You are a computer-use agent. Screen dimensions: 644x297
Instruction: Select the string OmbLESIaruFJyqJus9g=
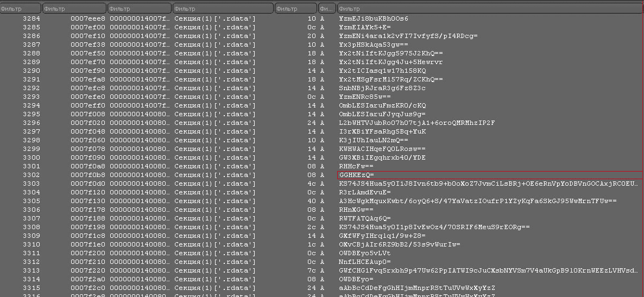click(x=382, y=114)
